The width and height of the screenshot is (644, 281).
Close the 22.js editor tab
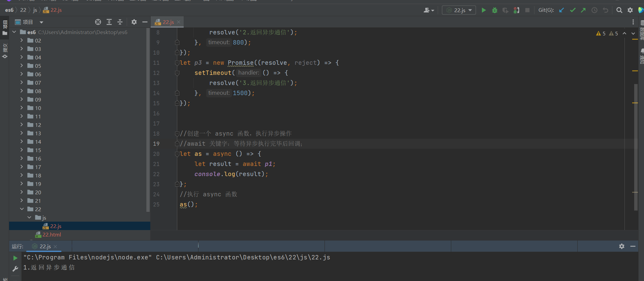(179, 22)
